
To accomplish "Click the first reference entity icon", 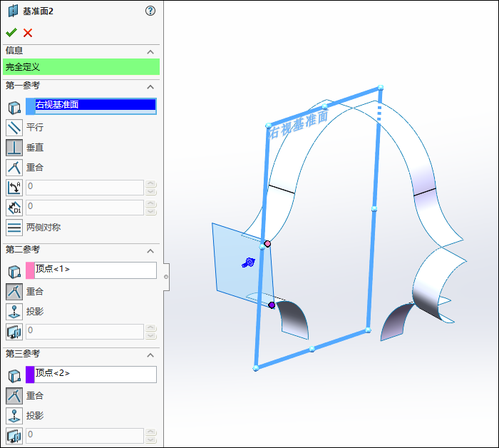I will click(14, 108).
